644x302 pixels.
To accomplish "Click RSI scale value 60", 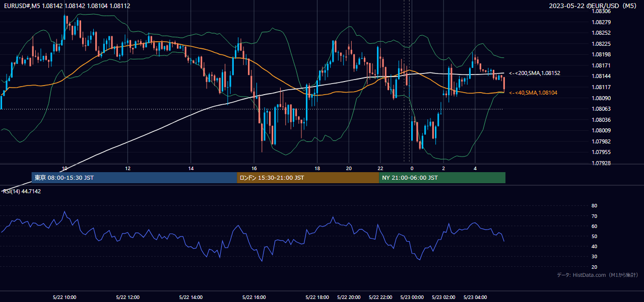I will pos(595,226).
